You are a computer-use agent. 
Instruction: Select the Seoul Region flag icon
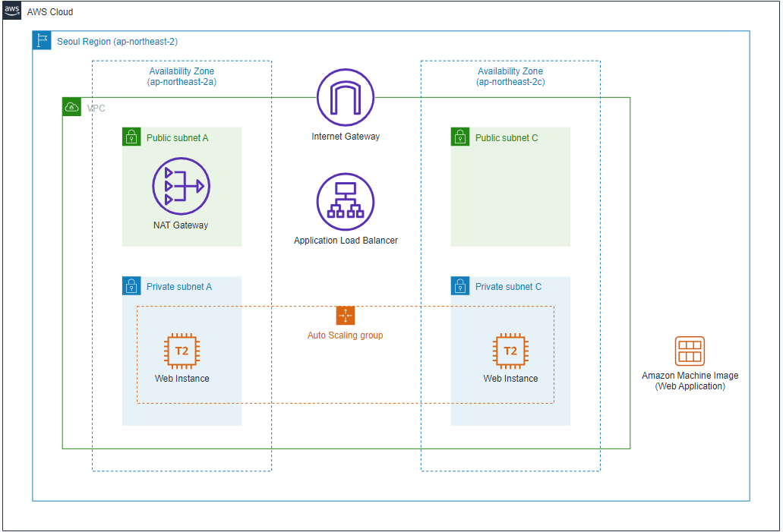tap(42, 40)
